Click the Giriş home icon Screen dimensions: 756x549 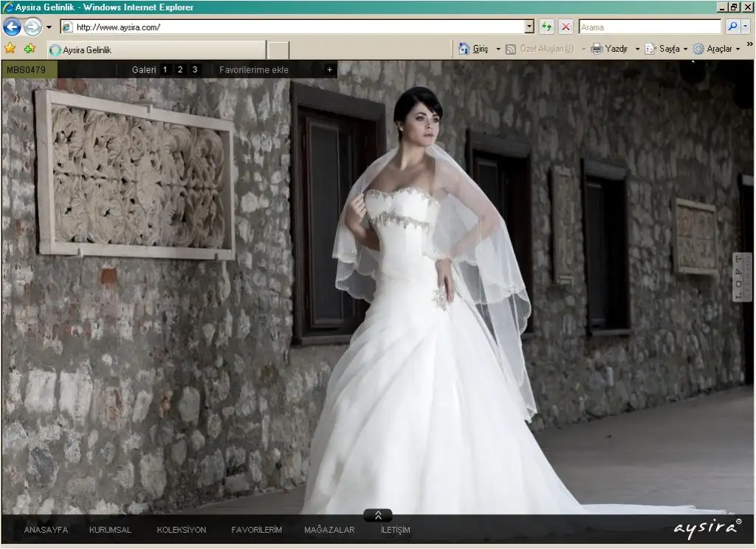[464, 49]
